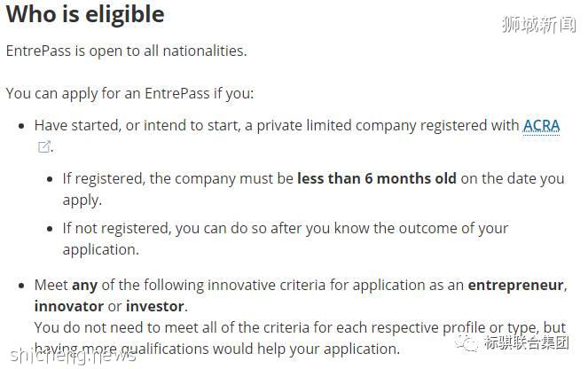Click the bullet before "If not registered"

point(51,229)
